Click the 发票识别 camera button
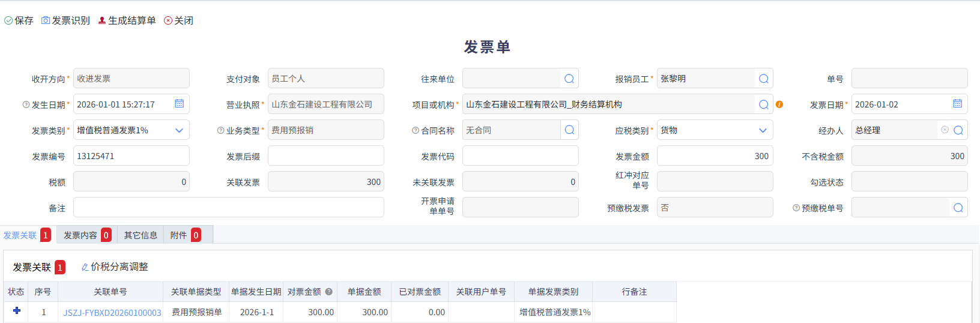The image size is (980, 323). pyautogui.click(x=65, y=20)
